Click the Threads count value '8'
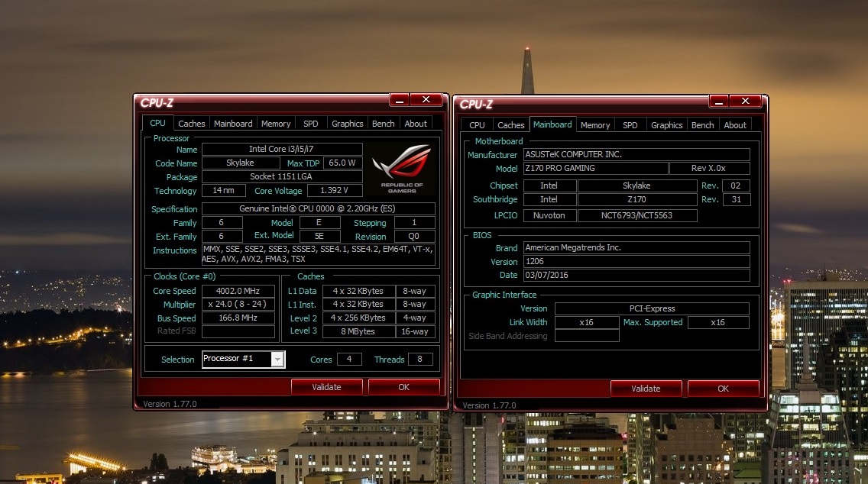Screen dimensions: 868x484 click(419, 359)
